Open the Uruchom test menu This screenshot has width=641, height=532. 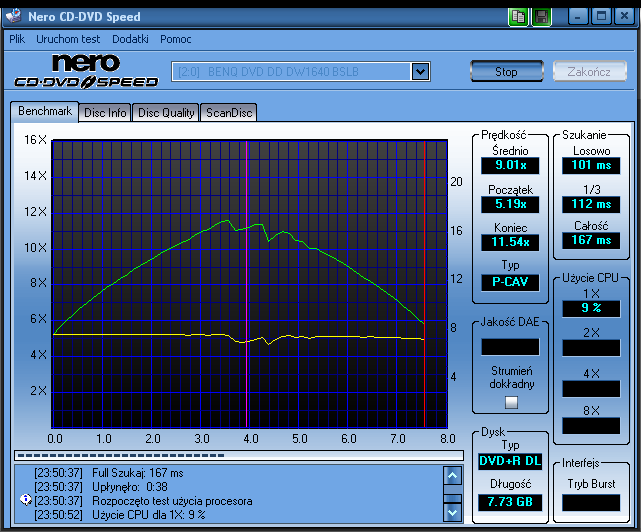click(68, 39)
